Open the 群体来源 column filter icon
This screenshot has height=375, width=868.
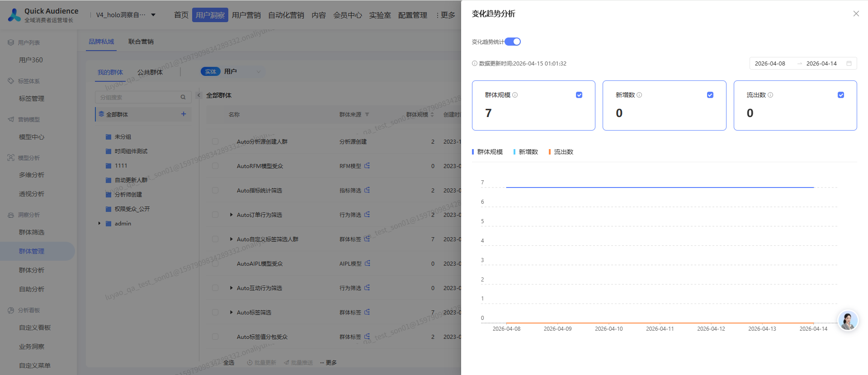[x=367, y=114]
